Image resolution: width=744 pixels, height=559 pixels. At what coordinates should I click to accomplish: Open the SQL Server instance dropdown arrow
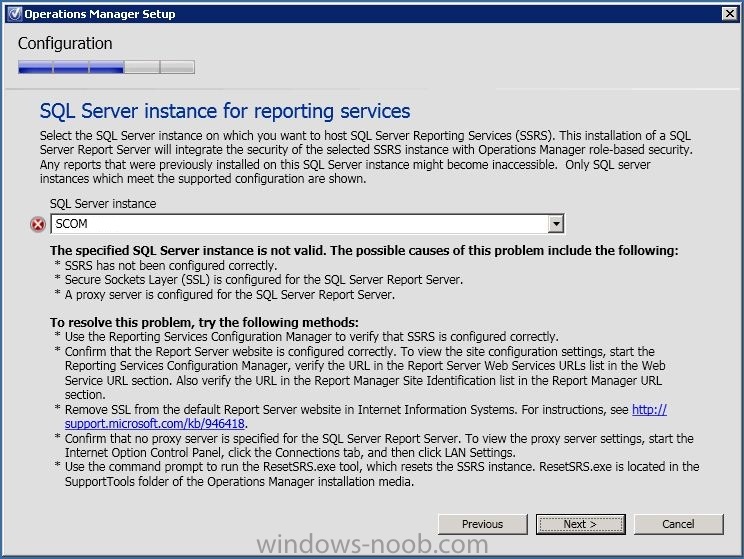click(556, 224)
